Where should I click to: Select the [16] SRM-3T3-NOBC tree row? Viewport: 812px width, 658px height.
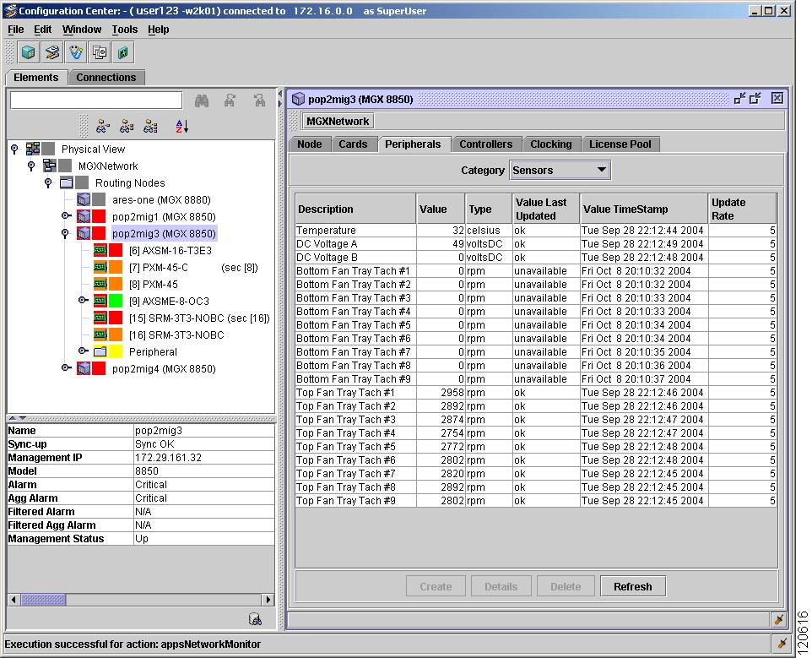coord(176,335)
